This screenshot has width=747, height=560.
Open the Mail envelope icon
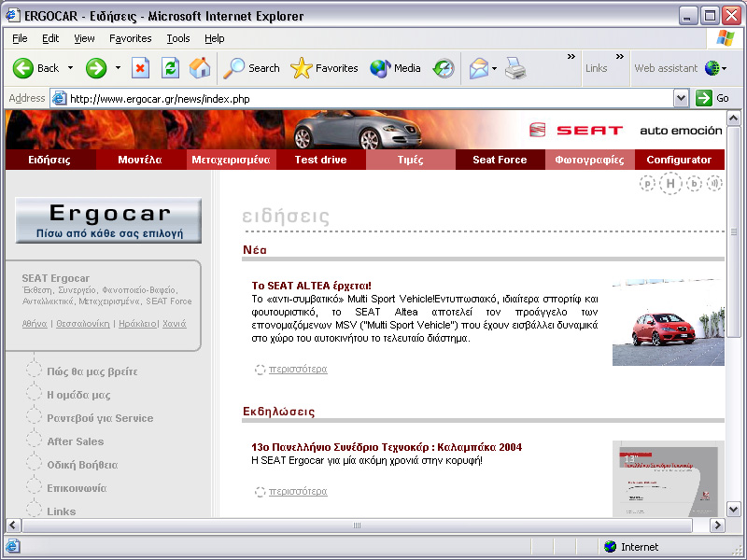click(479, 68)
